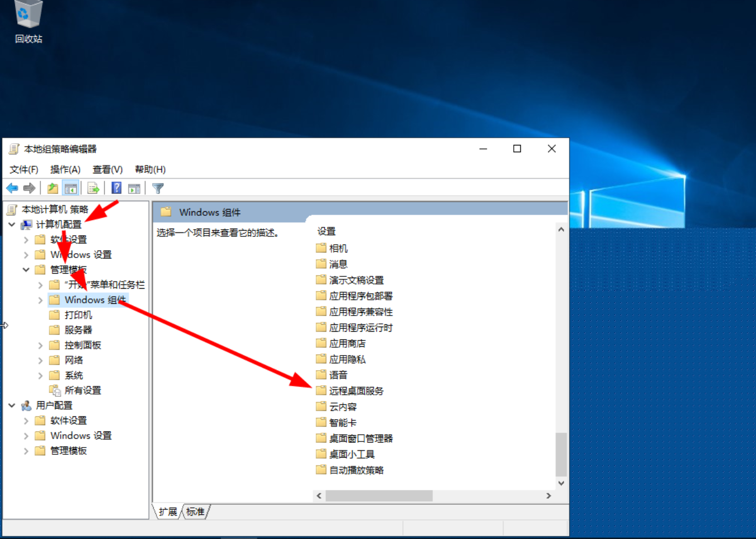Image resolution: width=756 pixels, height=539 pixels.
Task: Click the horizontal scrollbar thumb
Action: click(x=379, y=496)
